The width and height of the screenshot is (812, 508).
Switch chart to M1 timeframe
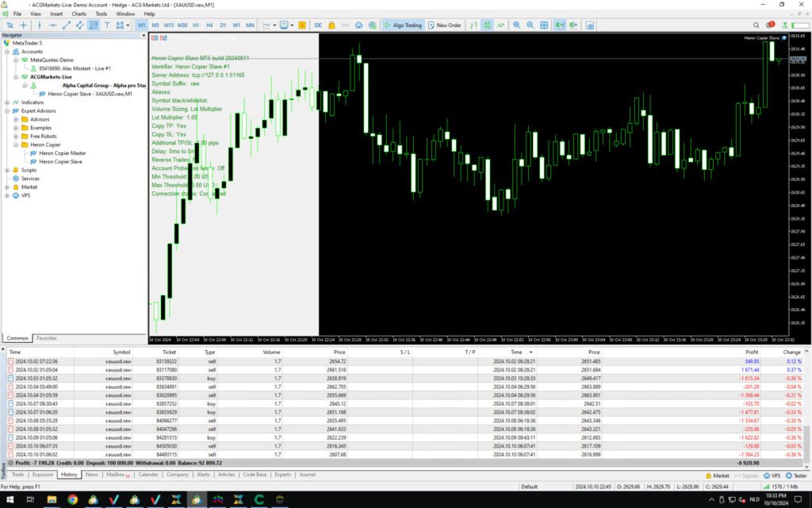(x=141, y=25)
